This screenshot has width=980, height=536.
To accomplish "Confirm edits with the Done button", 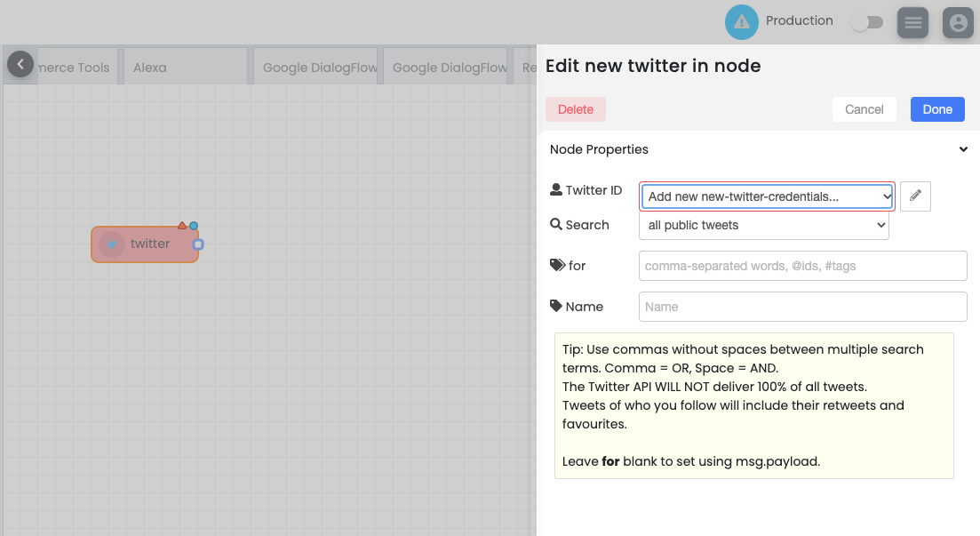I will (x=937, y=109).
